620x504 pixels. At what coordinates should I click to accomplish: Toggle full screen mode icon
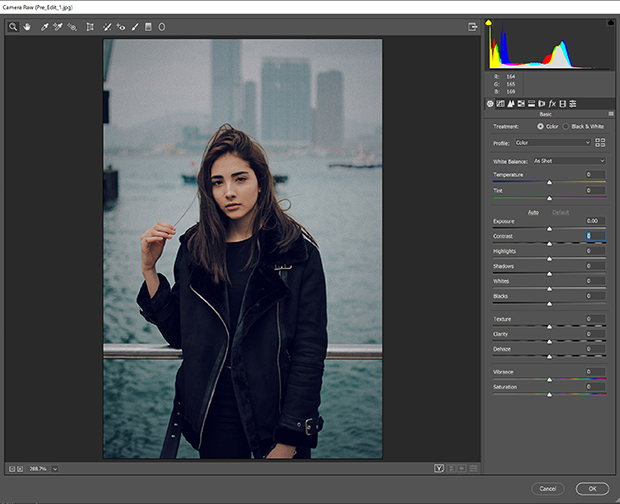point(472,27)
